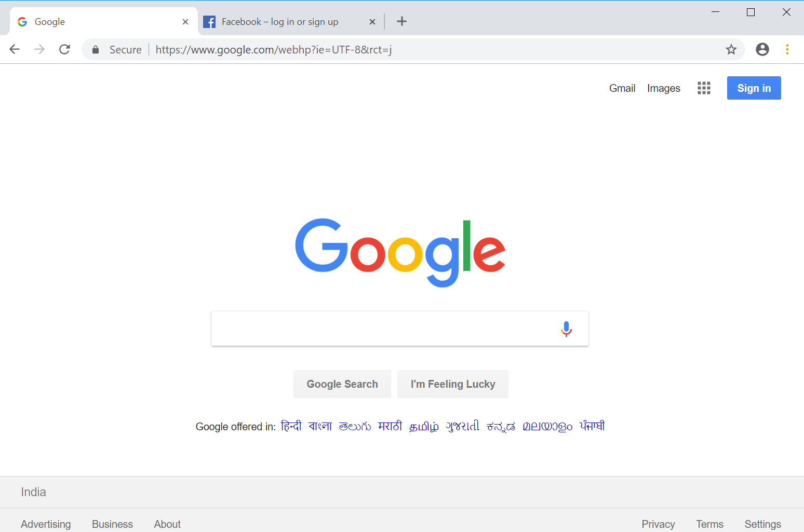Image resolution: width=804 pixels, height=532 pixels.
Task: Close the Google tab
Action: pos(185,22)
